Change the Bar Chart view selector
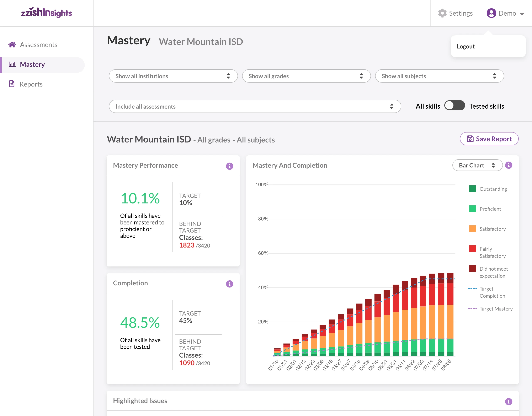 pyautogui.click(x=477, y=165)
